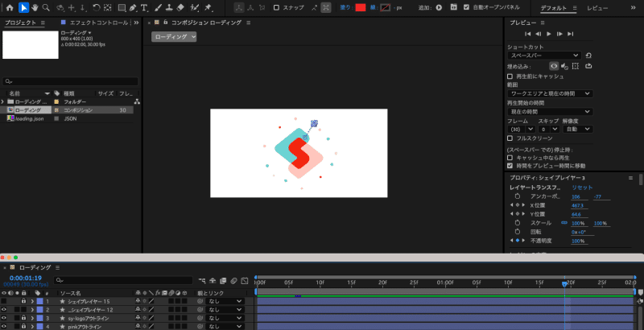Open the ローディング composition dropdown in viewer
644x330 pixels.
pyautogui.click(x=174, y=37)
